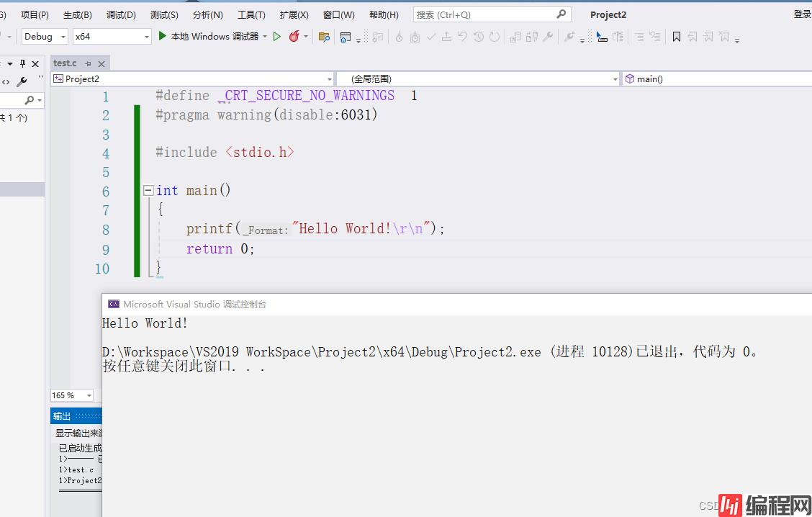Open the 工具(T) tools menu
Image resolution: width=812 pixels, height=517 pixels.
click(x=251, y=14)
